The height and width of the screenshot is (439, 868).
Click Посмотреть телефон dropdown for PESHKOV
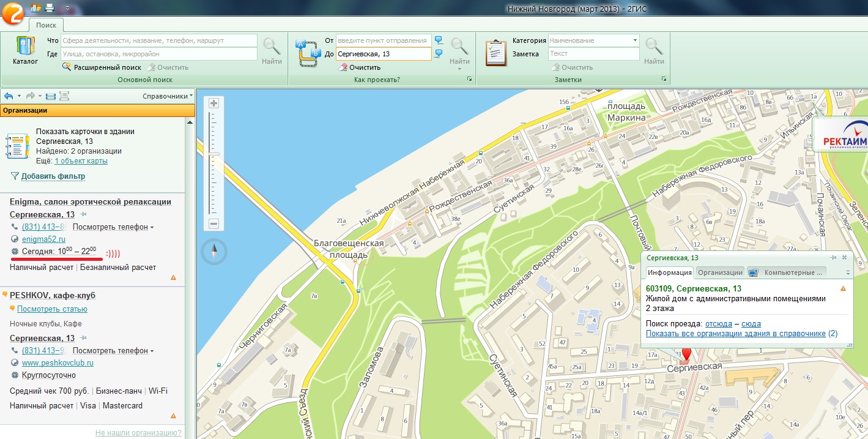pyautogui.click(x=113, y=351)
